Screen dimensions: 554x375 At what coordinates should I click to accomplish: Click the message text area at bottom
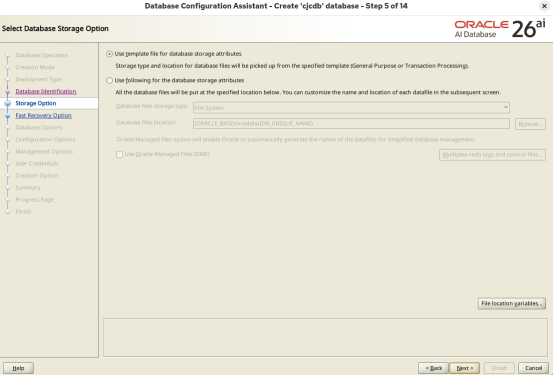(x=325, y=337)
